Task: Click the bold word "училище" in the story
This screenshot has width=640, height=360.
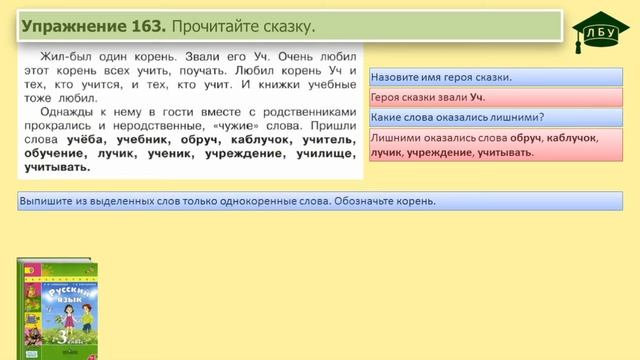Action: (x=326, y=153)
